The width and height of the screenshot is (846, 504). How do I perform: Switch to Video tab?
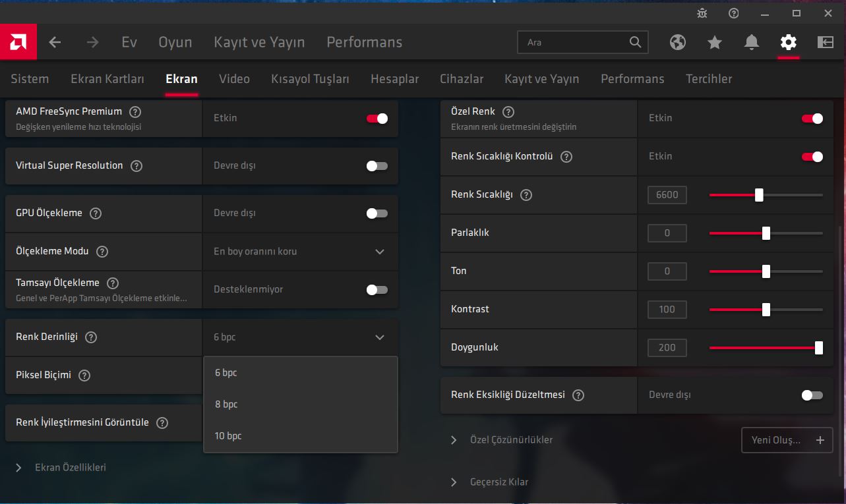click(x=234, y=79)
